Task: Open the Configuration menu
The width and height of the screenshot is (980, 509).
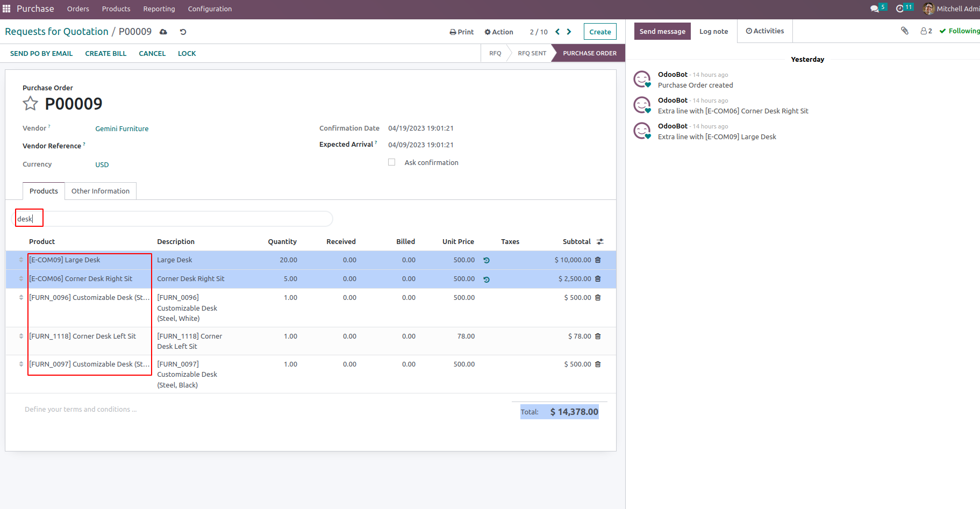Action: [210, 9]
